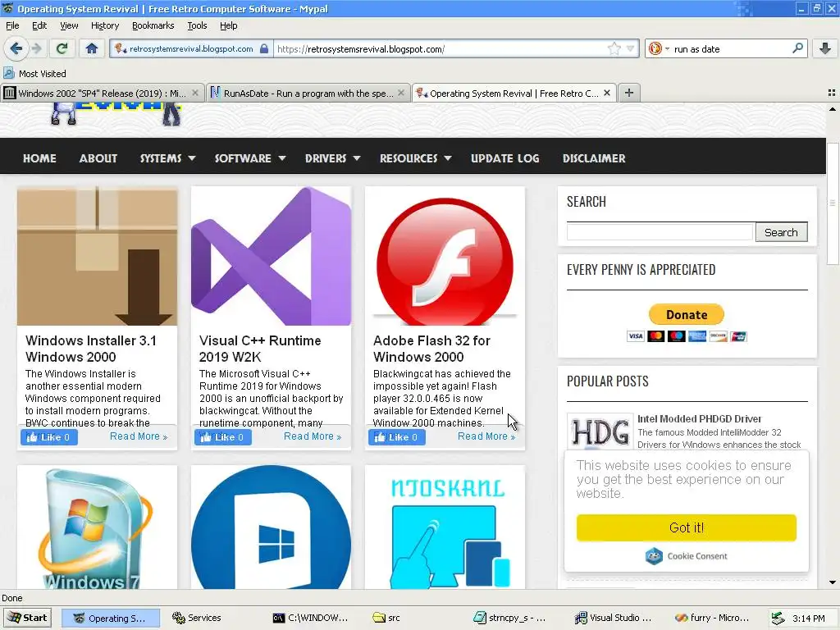Open the Windows 7 post thumbnail
The height and width of the screenshot is (630, 840).
click(x=97, y=527)
